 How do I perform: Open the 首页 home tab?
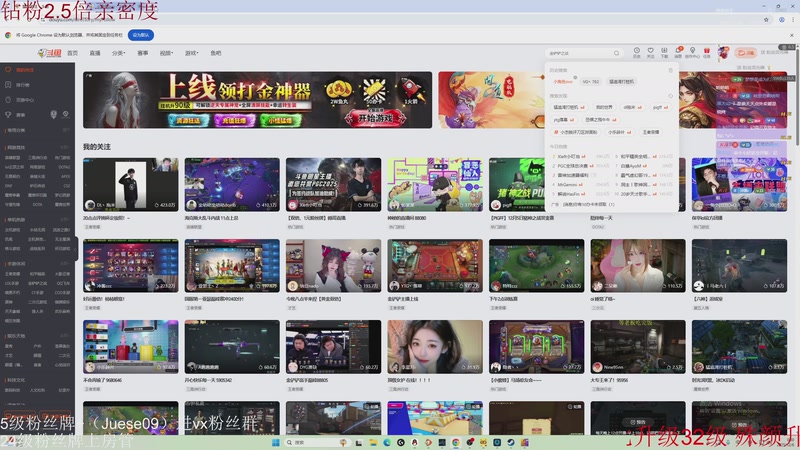coord(72,53)
